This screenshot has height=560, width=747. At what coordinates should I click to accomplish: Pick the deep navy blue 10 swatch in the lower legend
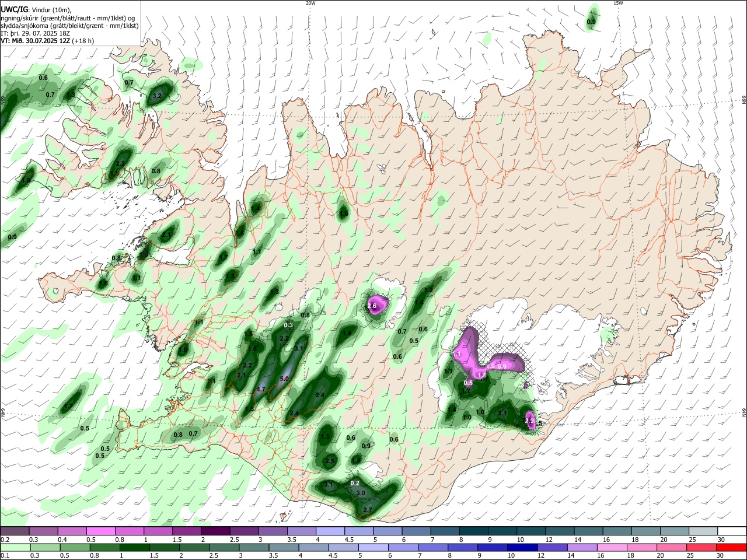coord(521,547)
